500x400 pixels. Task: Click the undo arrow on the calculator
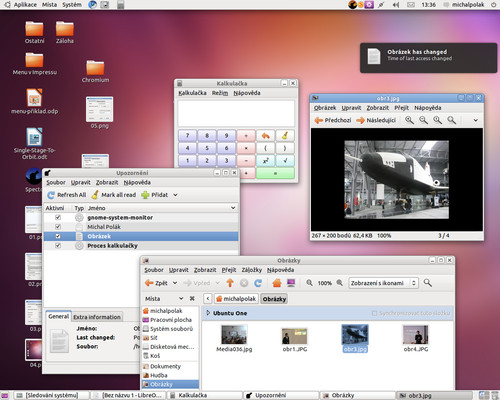[265, 135]
